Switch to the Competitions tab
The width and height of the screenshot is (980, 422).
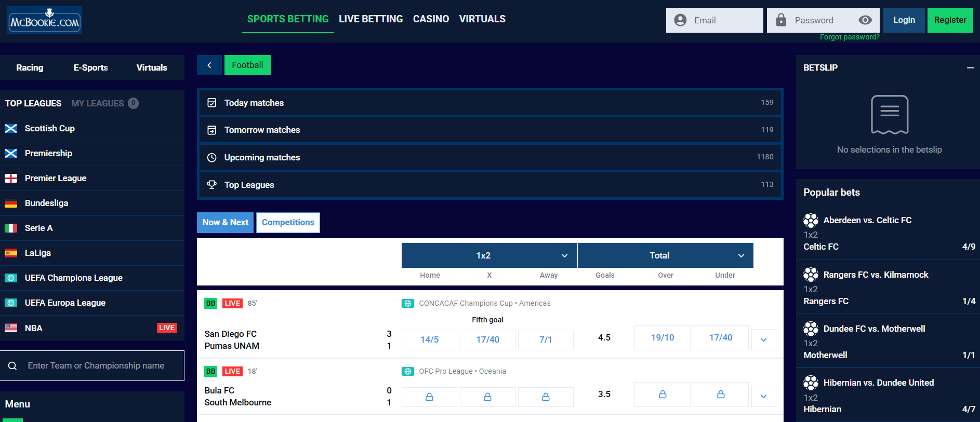click(288, 223)
